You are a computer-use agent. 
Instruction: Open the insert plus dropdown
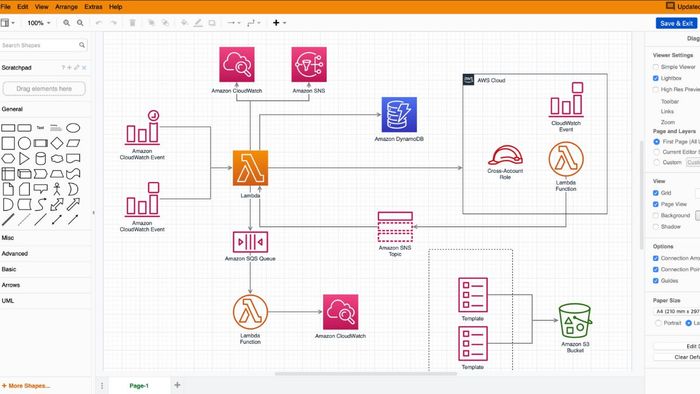point(279,23)
